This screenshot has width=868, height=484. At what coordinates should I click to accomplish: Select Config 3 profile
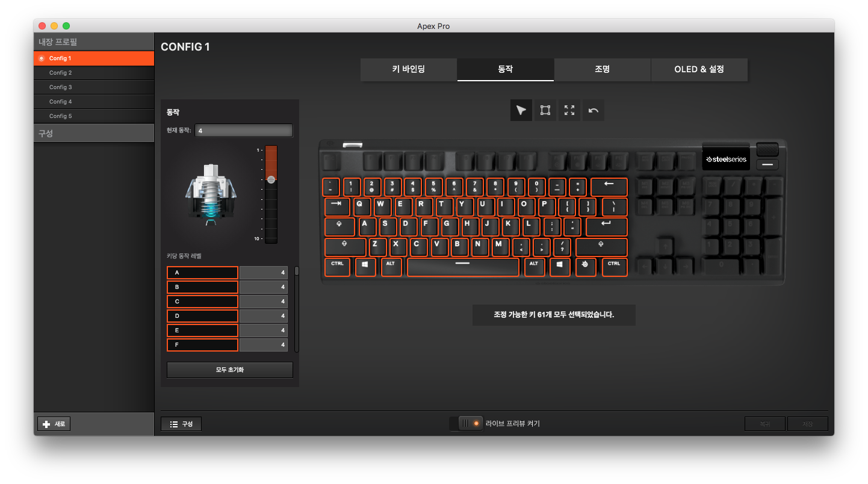click(x=94, y=87)
